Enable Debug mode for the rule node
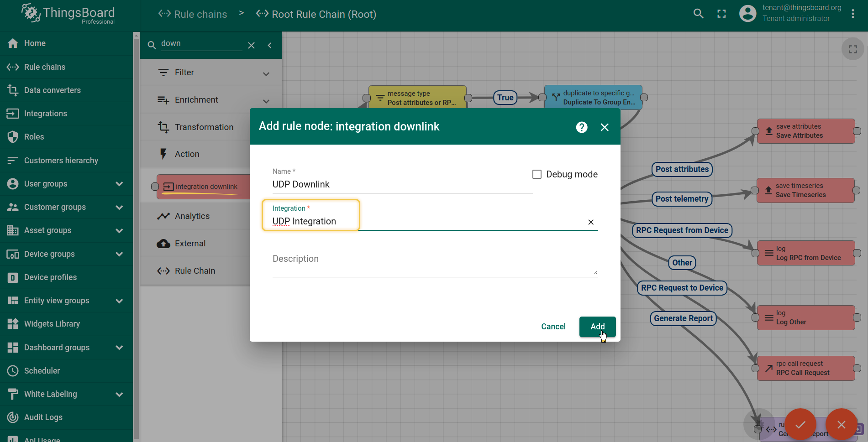The image size is (868, 442). tap(537, 174)
